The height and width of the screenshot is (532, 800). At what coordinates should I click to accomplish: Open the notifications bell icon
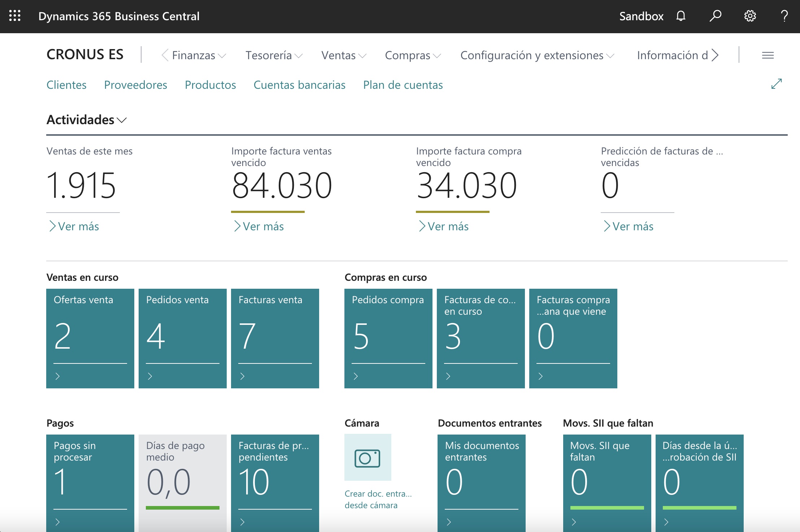681,16
